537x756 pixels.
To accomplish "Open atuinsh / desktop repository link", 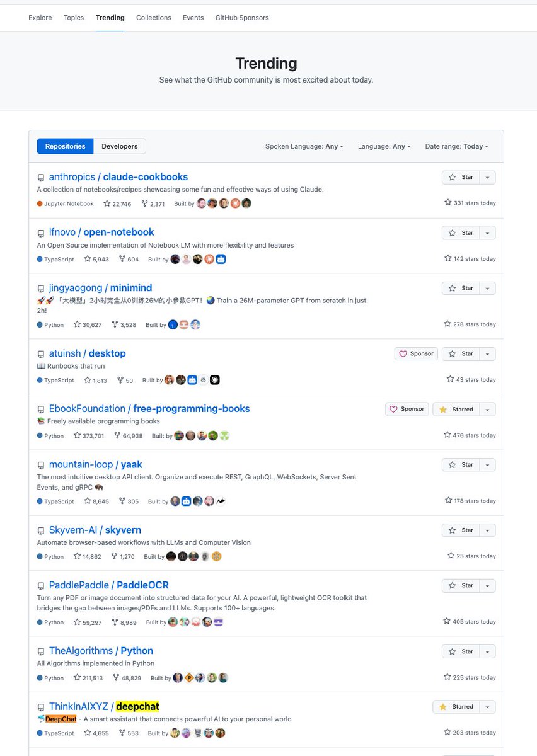I will 88,353.
